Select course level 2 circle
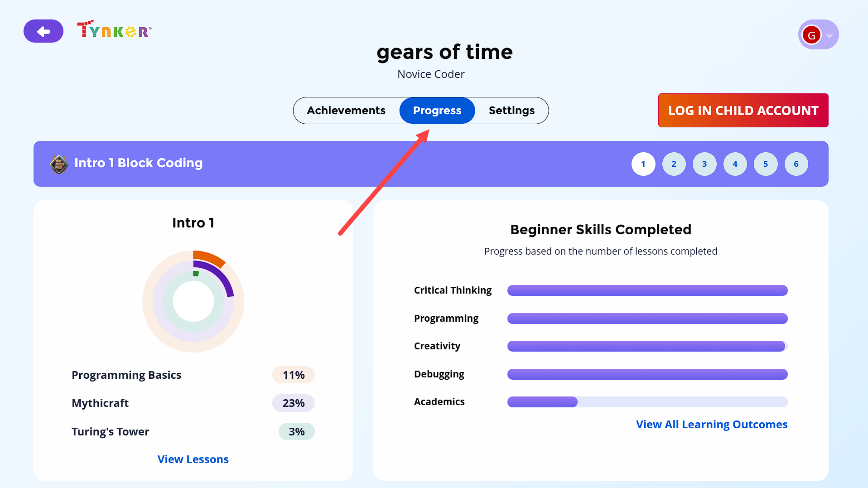This screenshot has width=868, height=488. click(x=674, y=164)
